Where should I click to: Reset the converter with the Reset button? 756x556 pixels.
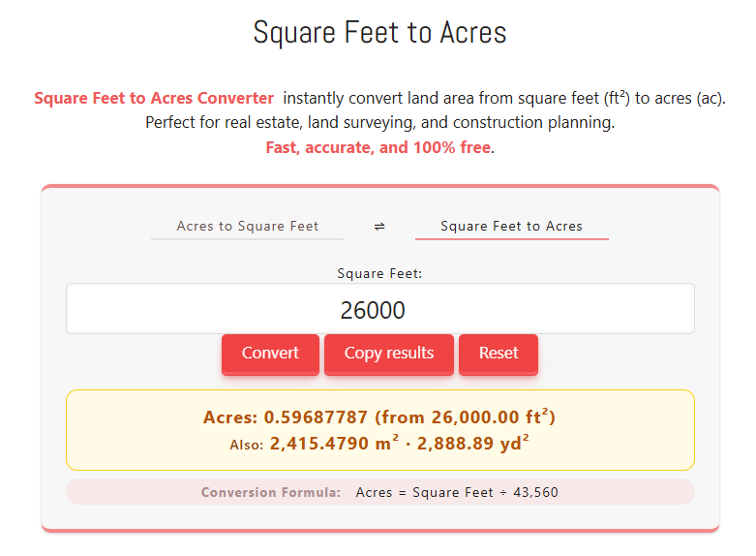499,354
